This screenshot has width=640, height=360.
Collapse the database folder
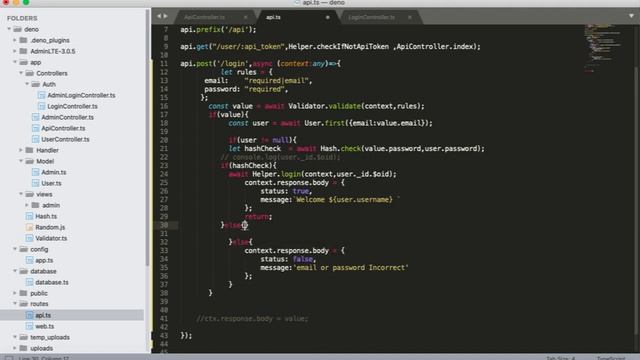pyautogui.click(x=15, y=271)
